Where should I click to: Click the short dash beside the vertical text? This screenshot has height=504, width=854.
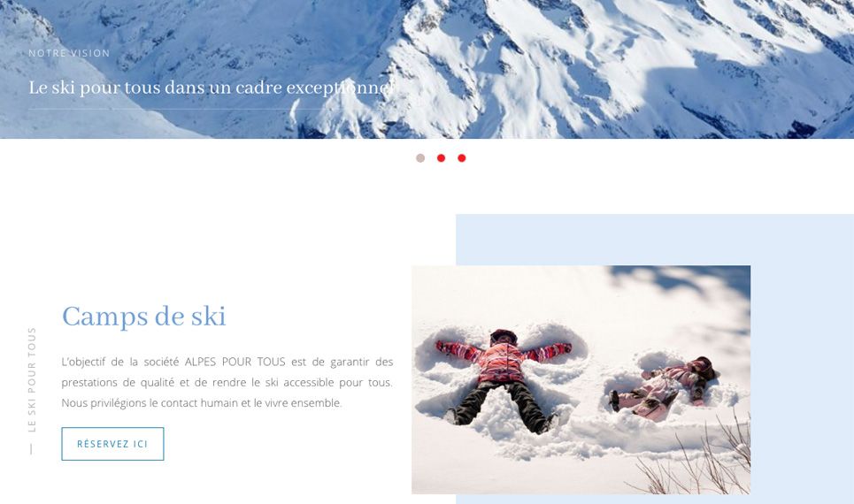31,449
